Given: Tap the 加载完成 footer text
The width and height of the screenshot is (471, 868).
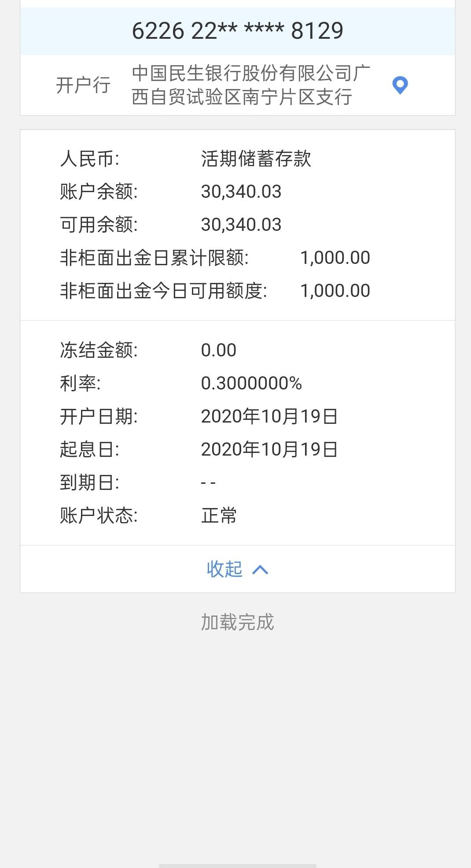Looking at the screenshot, I should [238, 622].
